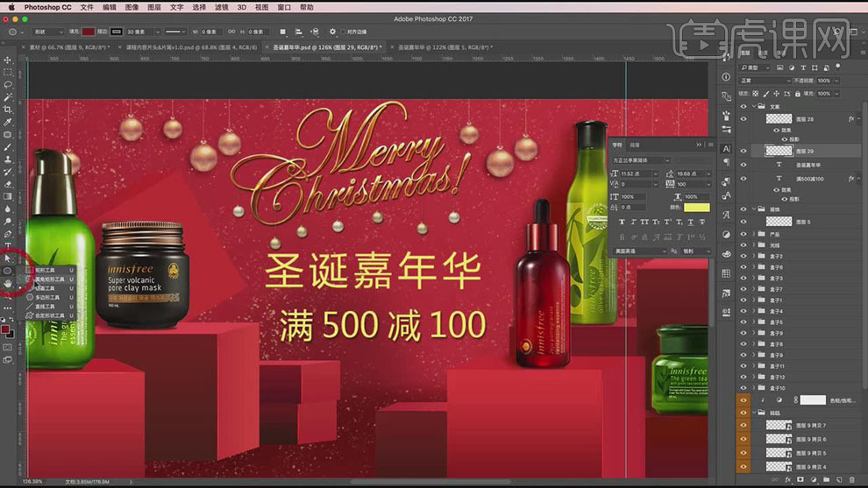Expand the 盒子2 layer group
The image size is (868, 488).
point(753,256)
